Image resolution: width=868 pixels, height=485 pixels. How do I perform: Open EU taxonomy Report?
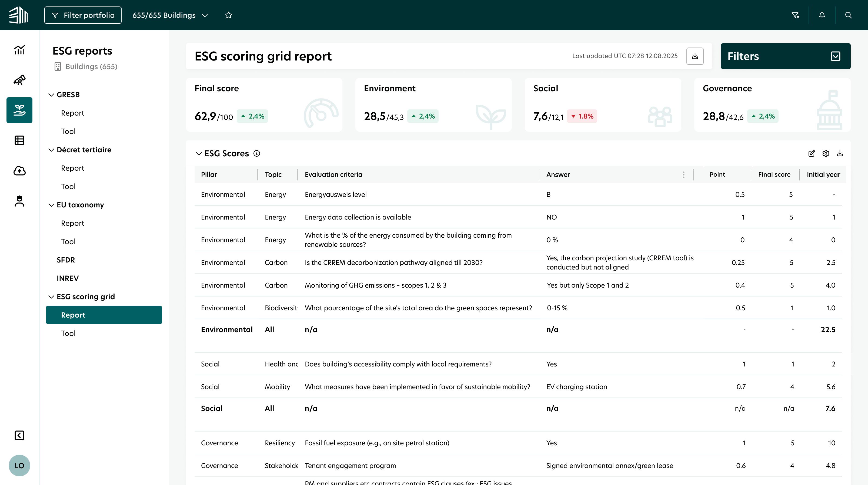pyautogui.click(x=72, y=223)
